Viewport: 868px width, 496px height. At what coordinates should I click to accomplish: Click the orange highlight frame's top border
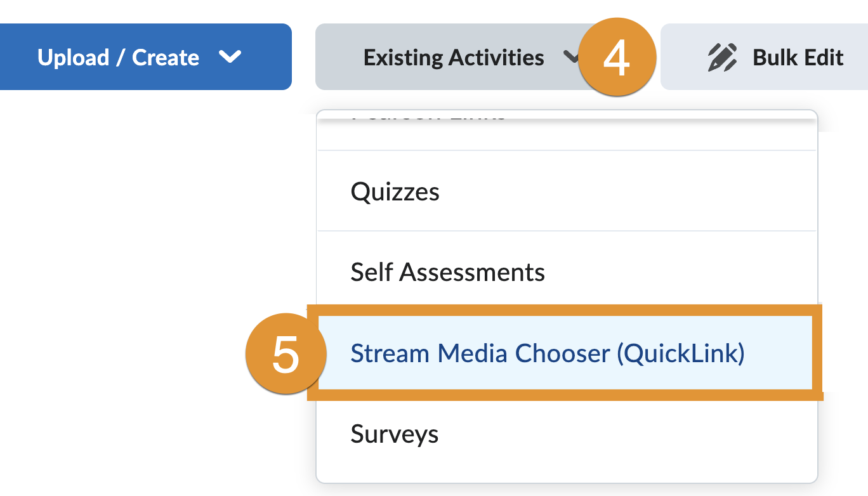(x=565, y=309)
